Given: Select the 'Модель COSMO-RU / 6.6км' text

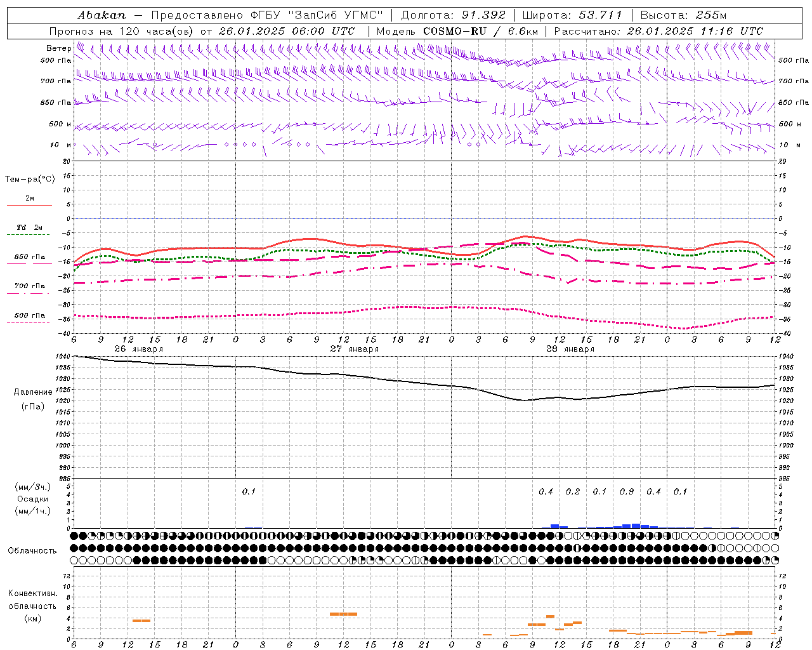Looking at the screenshot, I should pos(457,31).
